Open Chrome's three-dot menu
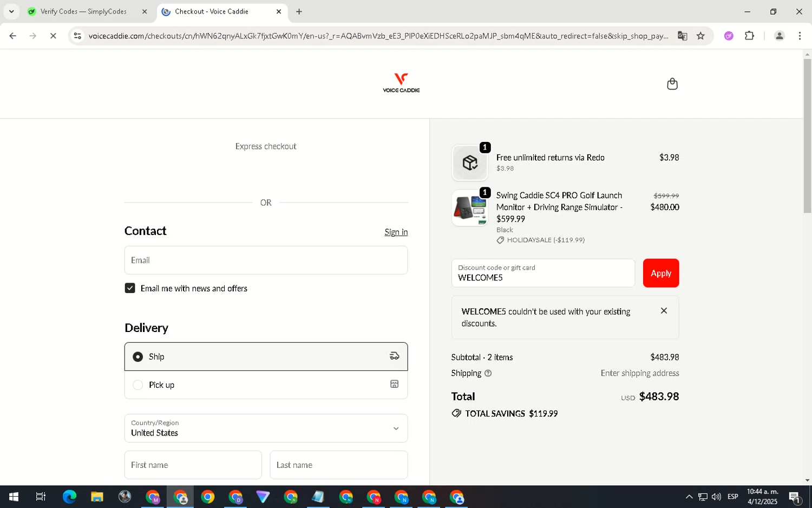This screenshot has width=812, height=508. pos(800,36)
